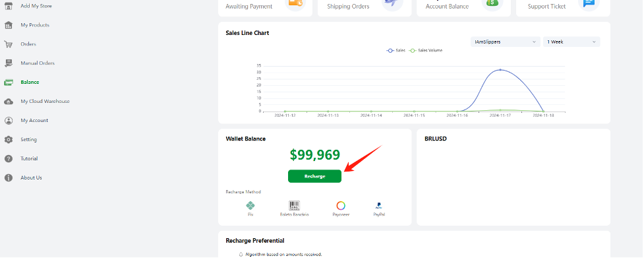The width and height of the screenshot is (644, 258).
Task: Select the Payoneer ring logo
Action: point(341,205)
